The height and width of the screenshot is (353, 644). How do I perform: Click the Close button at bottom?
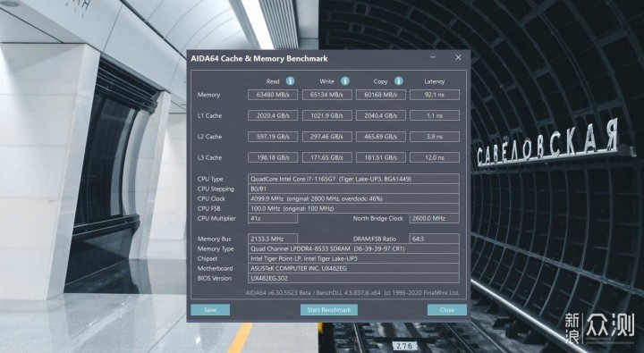tap(447, 310)
